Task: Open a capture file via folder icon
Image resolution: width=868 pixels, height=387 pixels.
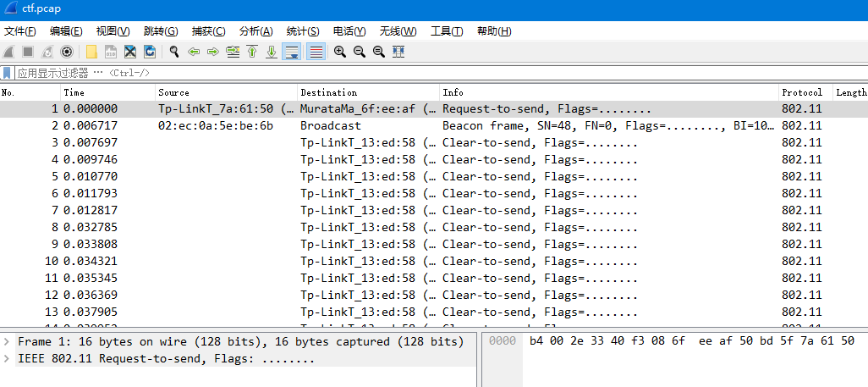Action: (91, 52)
